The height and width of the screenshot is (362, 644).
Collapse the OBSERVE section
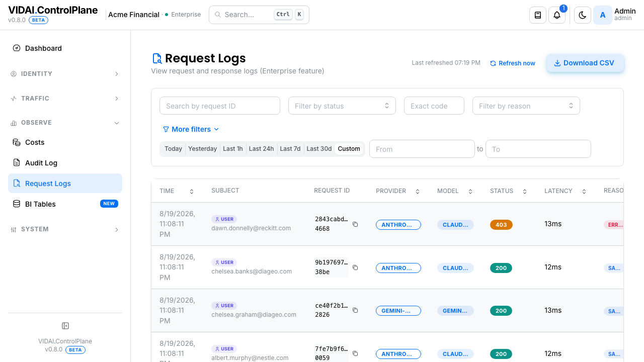click(65, 123)
